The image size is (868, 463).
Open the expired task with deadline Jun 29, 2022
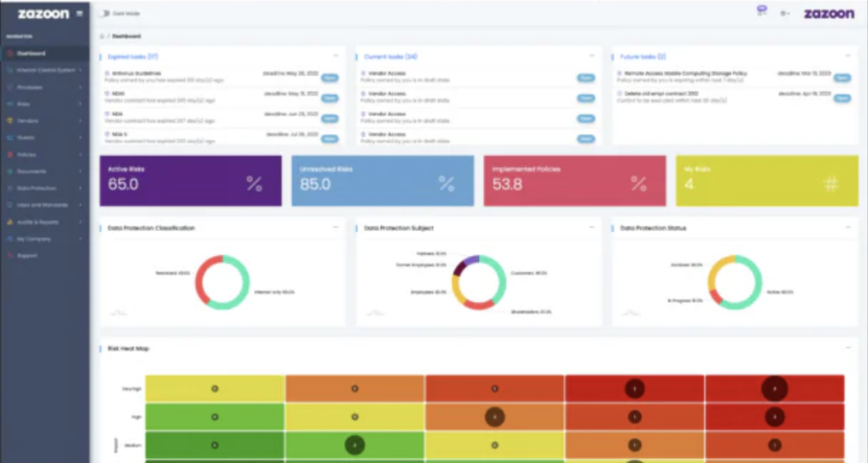(330, 119)
